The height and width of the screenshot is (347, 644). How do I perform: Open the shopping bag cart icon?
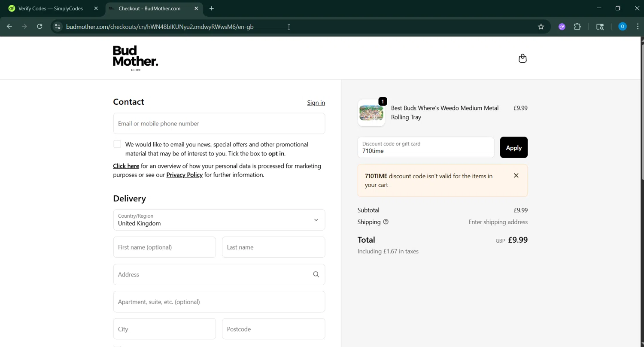pyautogui.click(x=522, y=58)
